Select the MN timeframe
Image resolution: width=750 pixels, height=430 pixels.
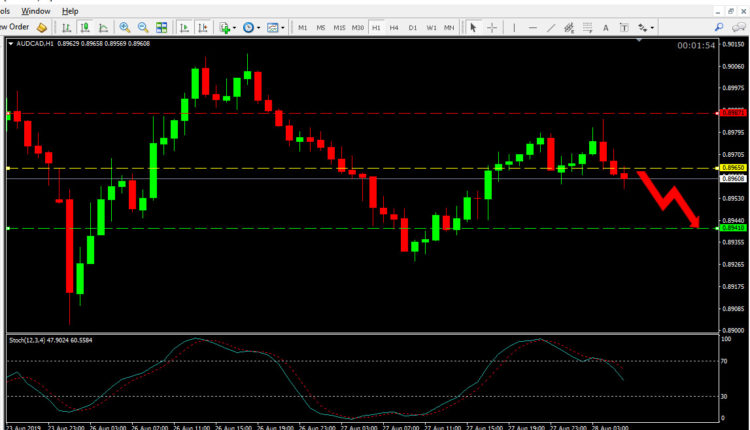point(449,28)
